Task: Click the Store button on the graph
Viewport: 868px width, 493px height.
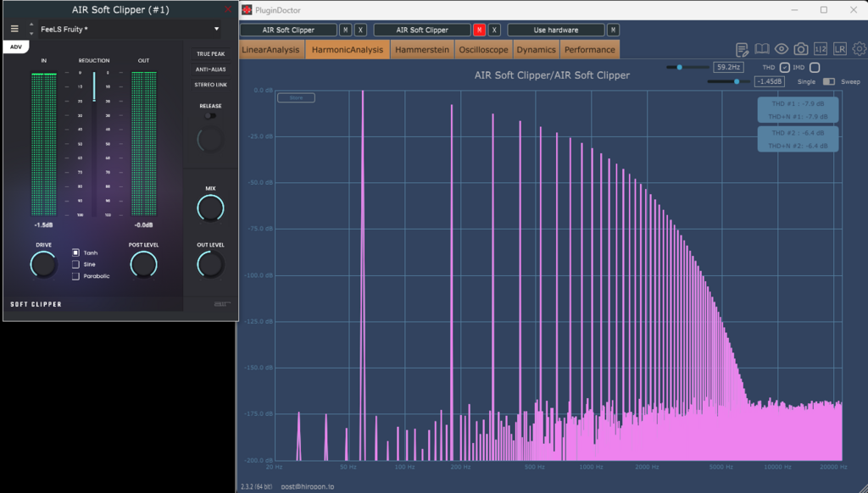Action: click(296, 97)
